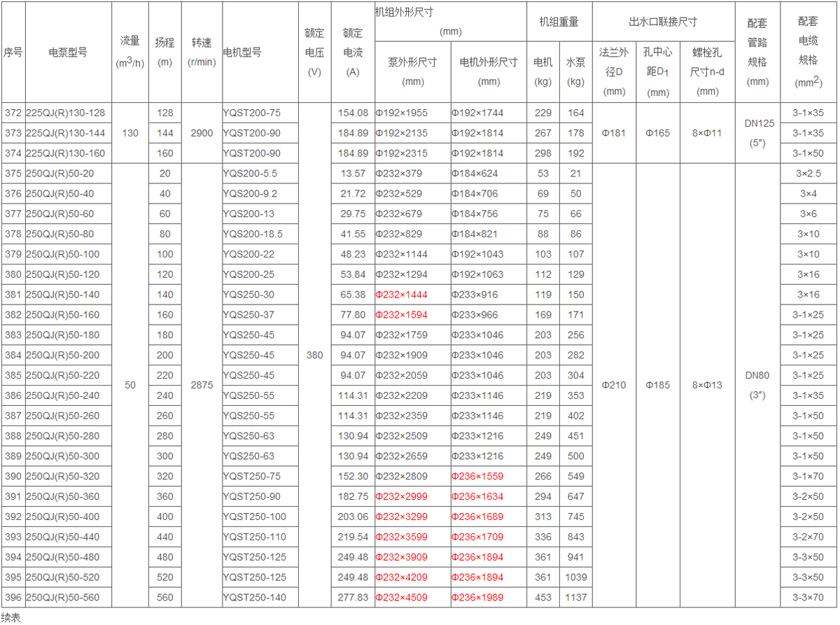Select motor dimension Φ184×624
The image size is (840, 625).
point(475,173)
